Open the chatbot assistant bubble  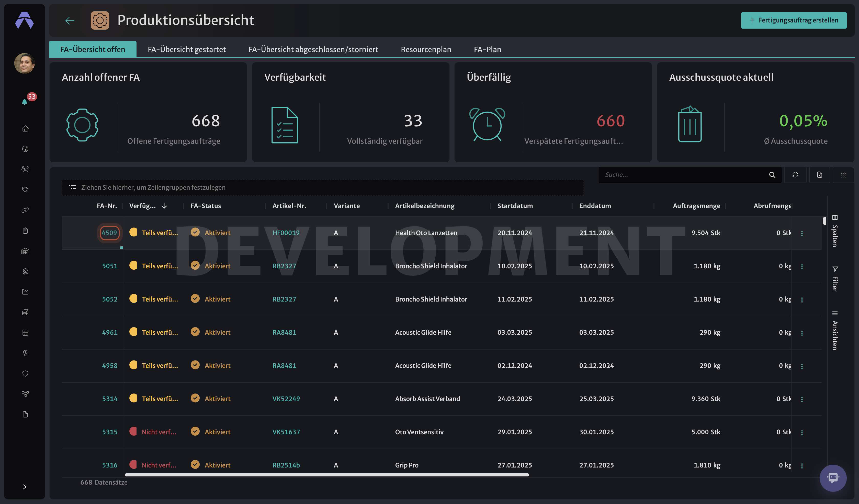tap(833, 478)
